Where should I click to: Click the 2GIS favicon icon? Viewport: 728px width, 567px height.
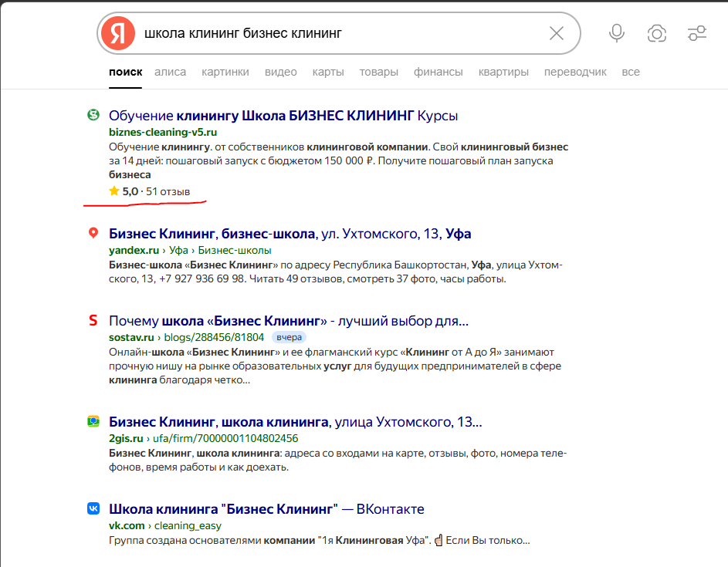click(x=93, y=422)
